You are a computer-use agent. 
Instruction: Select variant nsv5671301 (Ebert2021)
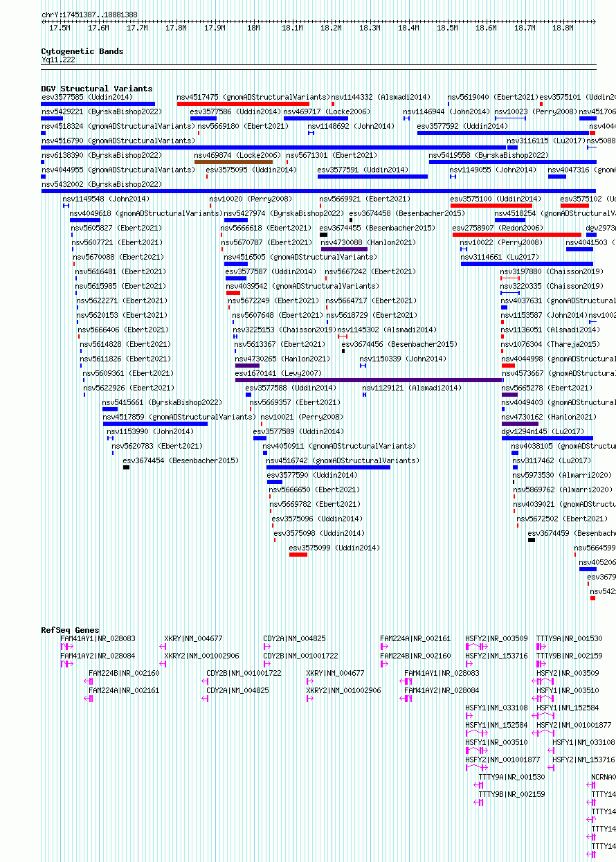pos(332,155)
